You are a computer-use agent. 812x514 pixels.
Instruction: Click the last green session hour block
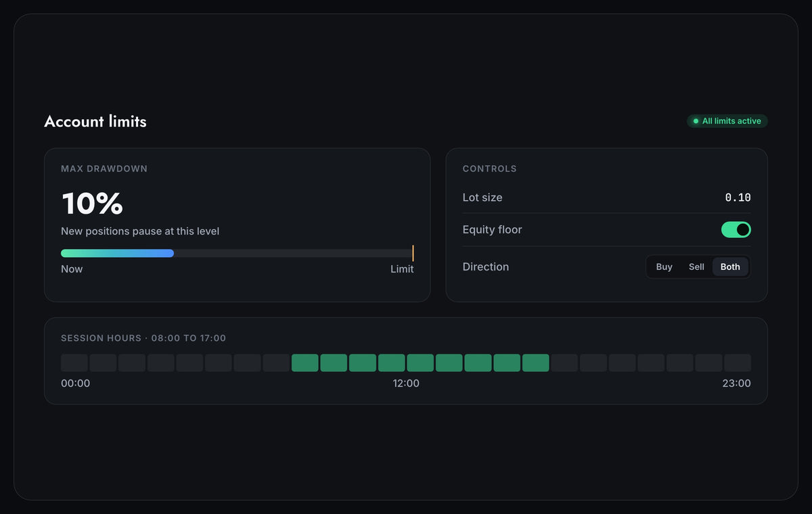pos(536,363)
